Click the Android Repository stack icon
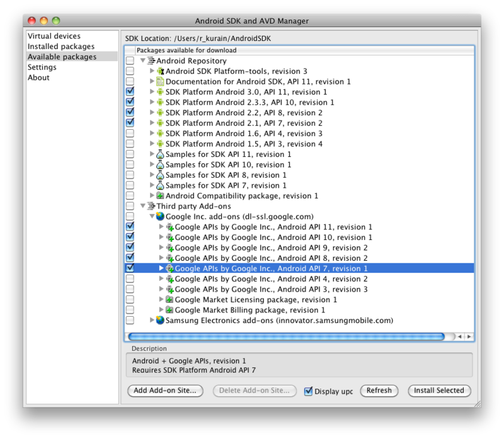Image resolution: width=504 pixels, height=439 pixels. pos(151,60)
